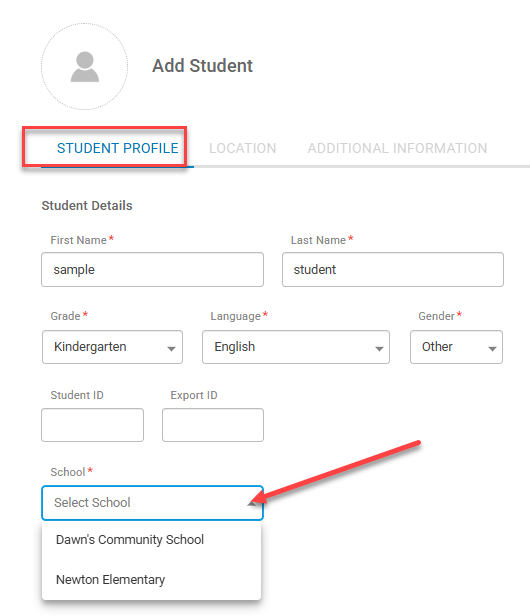
Task: Open the Gender dropdown showing Other
Action: [x=456, y=347]
